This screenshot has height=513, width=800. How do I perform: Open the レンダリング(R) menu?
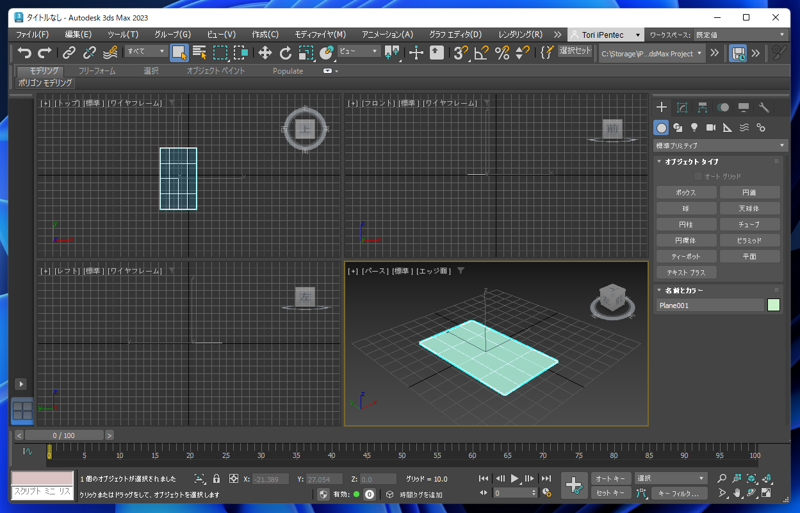520,35
